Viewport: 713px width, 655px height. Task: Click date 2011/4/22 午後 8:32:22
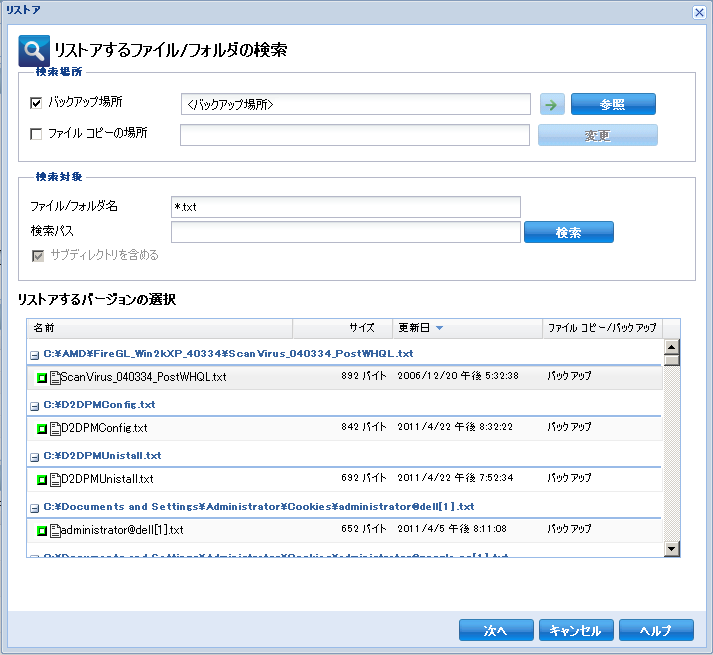coord(455,427)
